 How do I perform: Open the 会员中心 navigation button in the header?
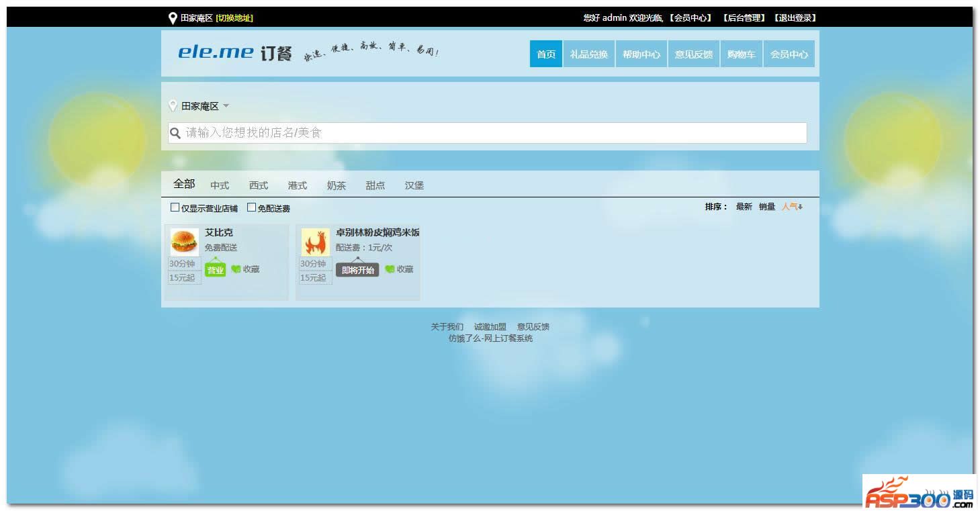[789, 54]
